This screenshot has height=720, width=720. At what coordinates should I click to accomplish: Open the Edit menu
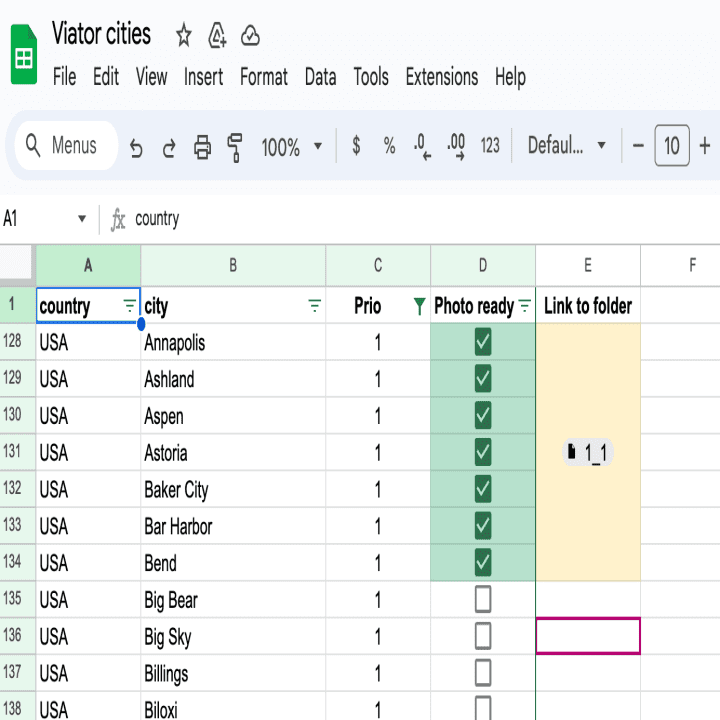(x=106, y=76)
